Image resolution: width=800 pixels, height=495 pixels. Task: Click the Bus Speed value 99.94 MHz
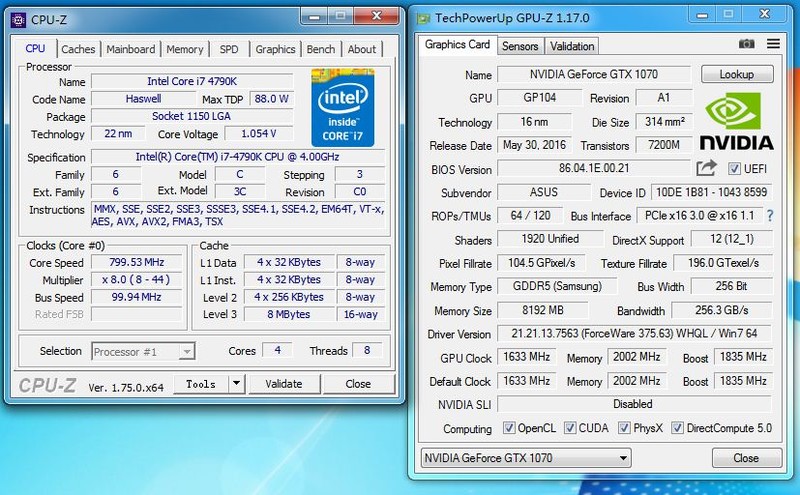[137, 297]
